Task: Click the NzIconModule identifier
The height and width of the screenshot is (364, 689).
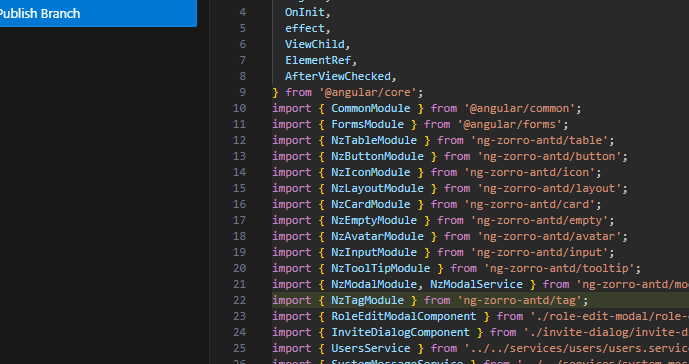Action: pyautogui.click(x=370, y=172)
